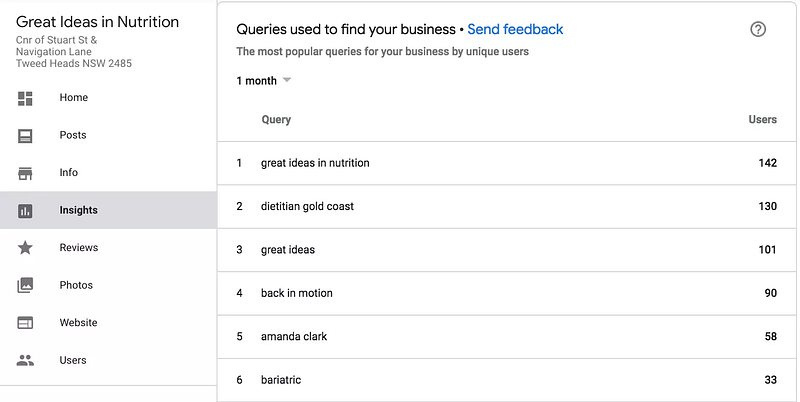
Task: Click the Posts icon in sidebar
Action: pyautogui.click(x=25, y=135)
